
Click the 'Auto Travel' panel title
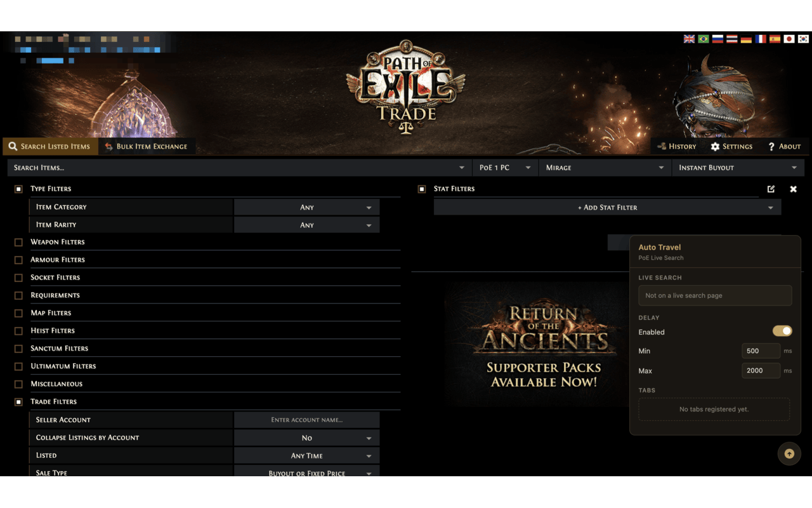pyautogui.click(x=660, y=247)
